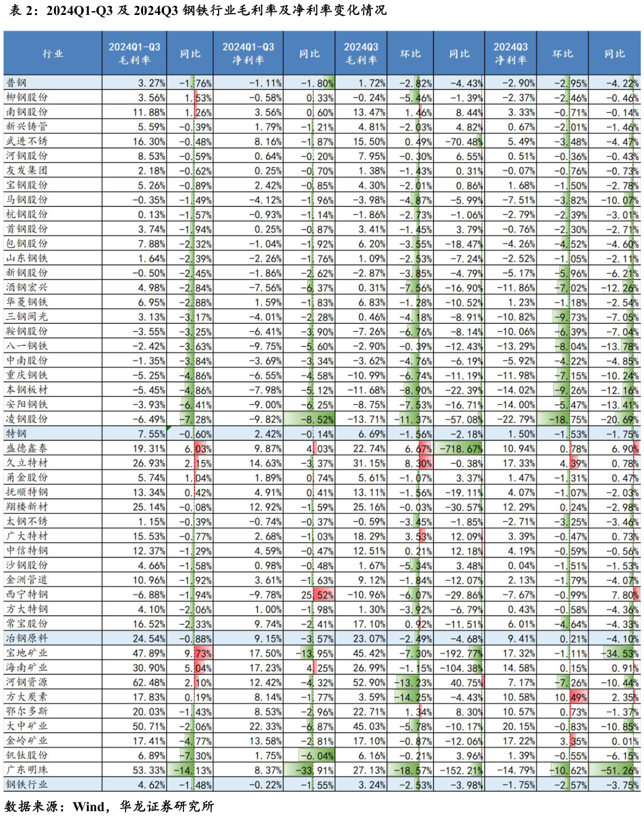
Task: Click the 2024Q1-Q3 净利率 column header
Action: (248, 53)
